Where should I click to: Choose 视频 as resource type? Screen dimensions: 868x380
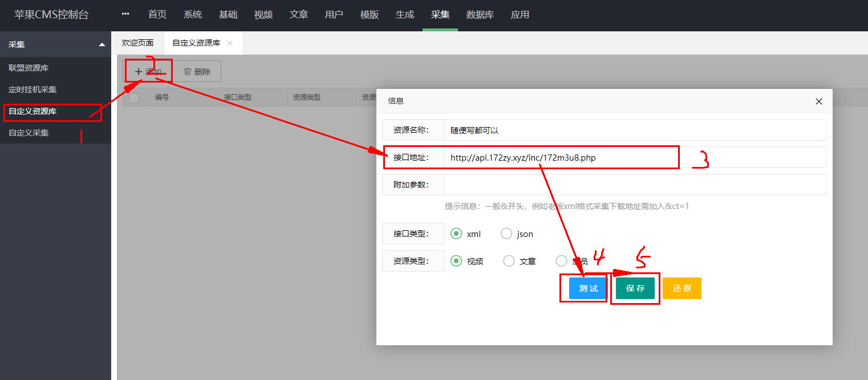(456, 261)
